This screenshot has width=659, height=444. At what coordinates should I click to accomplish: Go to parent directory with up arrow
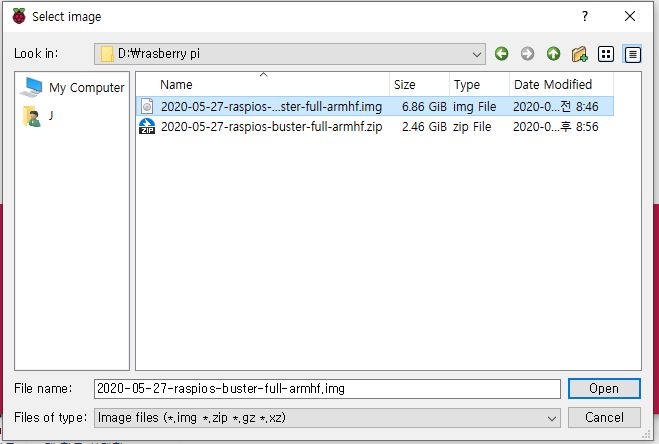[x=554, y=54]
